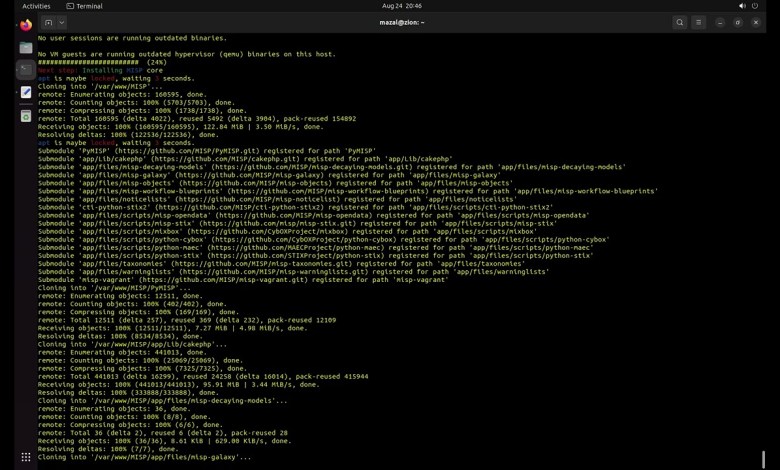
Task: Open the Terminal app menu in top bar
Action: 85,6
